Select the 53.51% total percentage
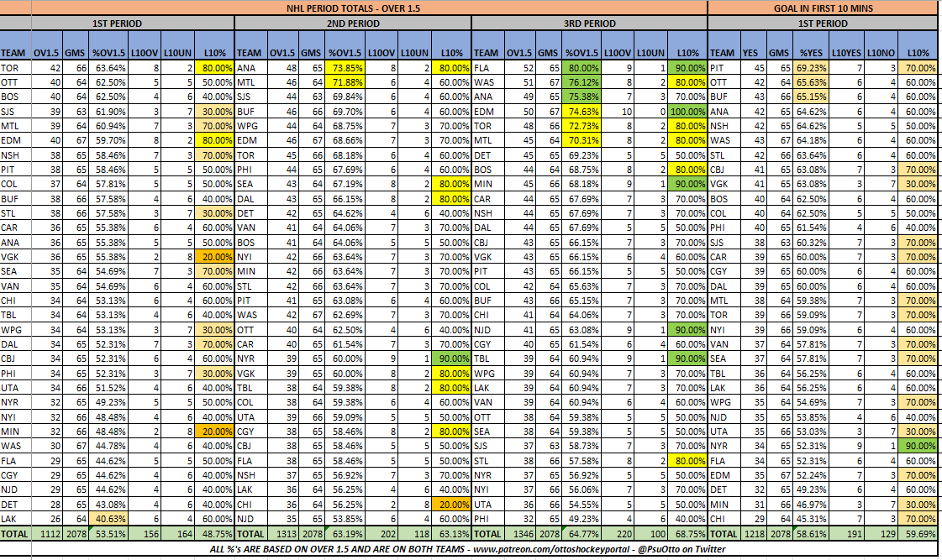The image size is (942, 560). 108,534
